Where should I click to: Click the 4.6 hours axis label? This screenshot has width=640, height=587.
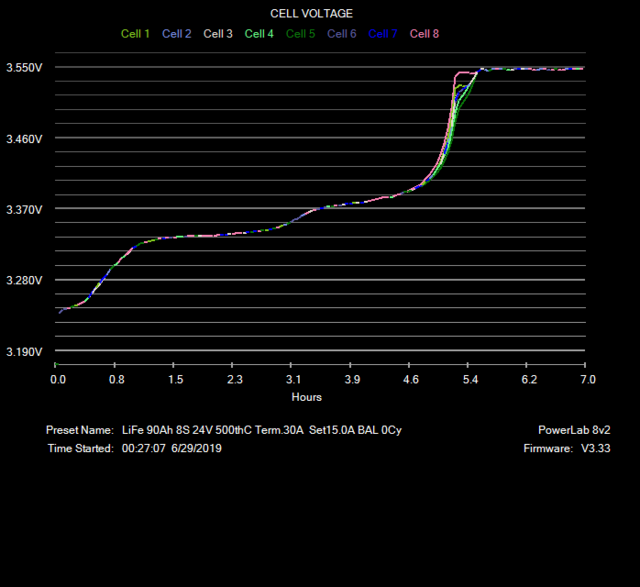coord(411,380)
